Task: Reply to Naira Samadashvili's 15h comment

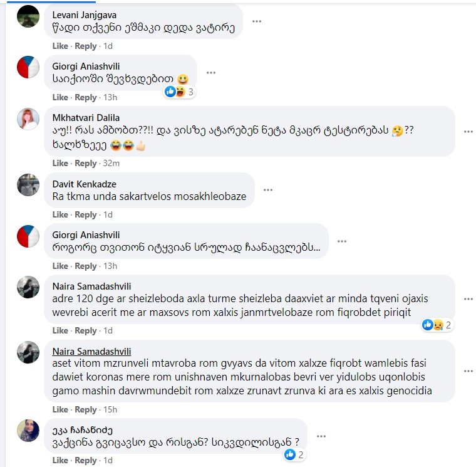Action: click(x=86, y=409)
